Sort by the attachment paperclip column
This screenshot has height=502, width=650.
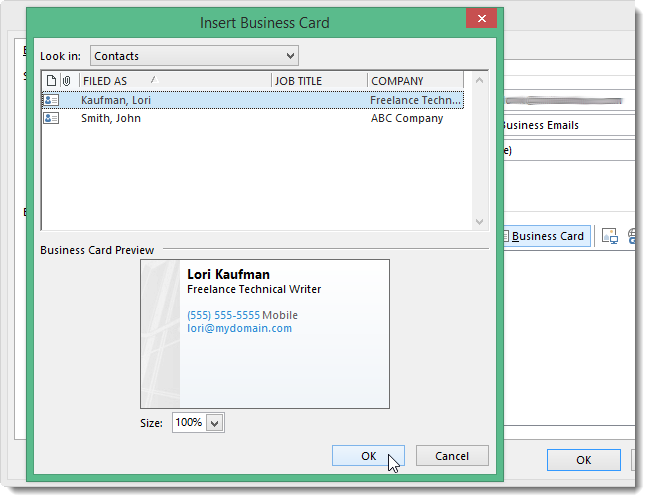coord(66,80)
